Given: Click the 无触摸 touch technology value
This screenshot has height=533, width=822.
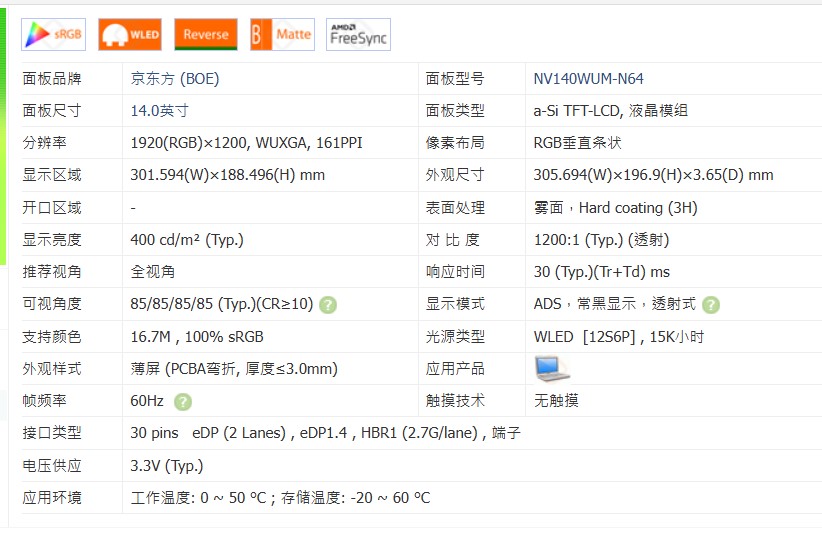Looking at the screenshot, I should click(x=556, y=401).
